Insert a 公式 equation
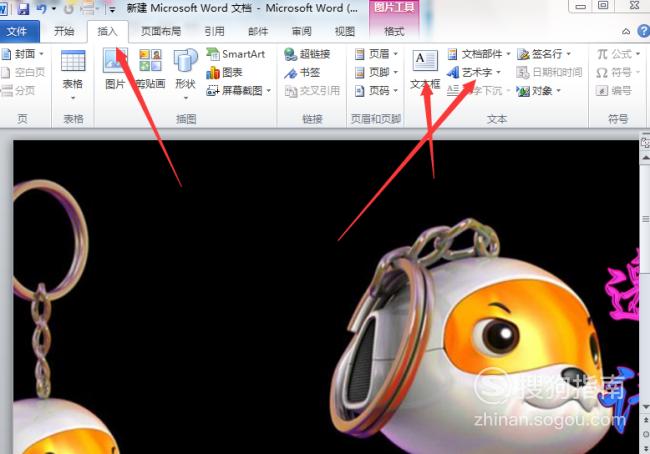650x454 pixels. tap(618, 54)
